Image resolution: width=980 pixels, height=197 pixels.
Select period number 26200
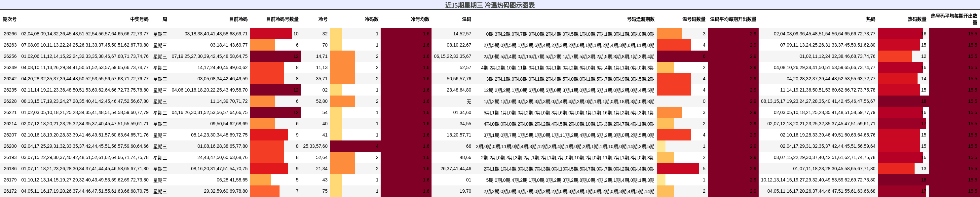(10, 146)
